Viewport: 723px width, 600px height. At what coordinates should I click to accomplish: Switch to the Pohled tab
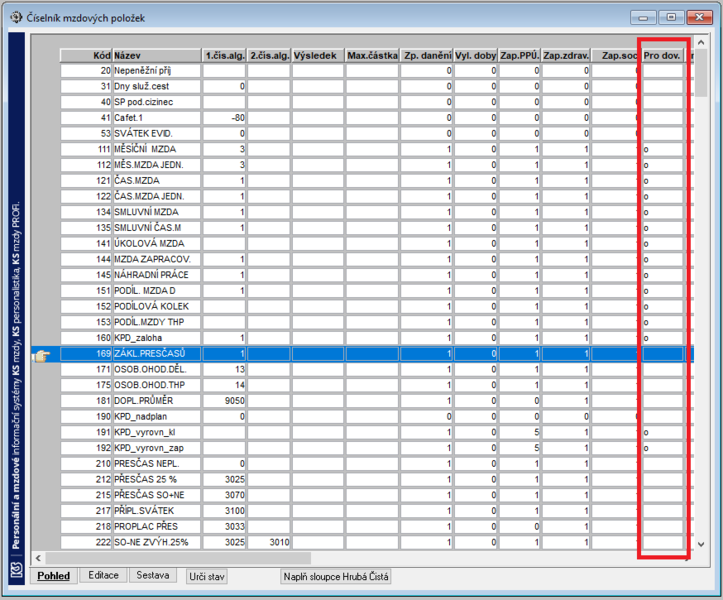tap(53, 576)
